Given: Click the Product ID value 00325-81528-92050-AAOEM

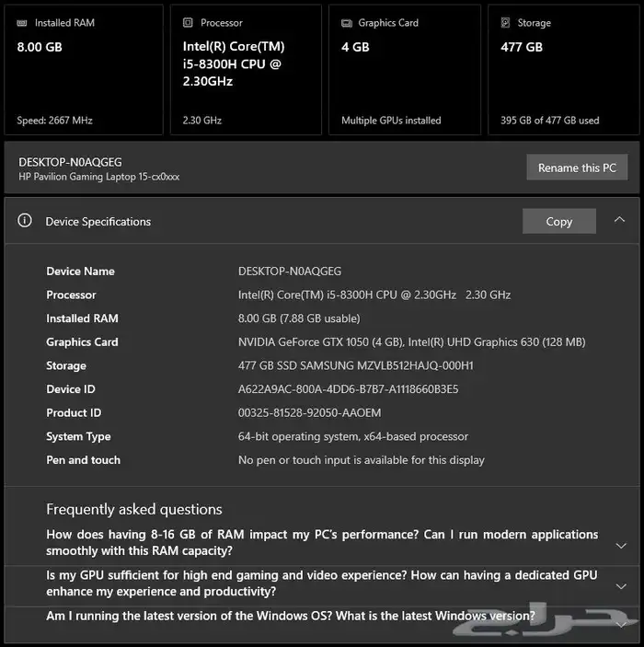Looking at the screenshot, I should tap(309, 412).
